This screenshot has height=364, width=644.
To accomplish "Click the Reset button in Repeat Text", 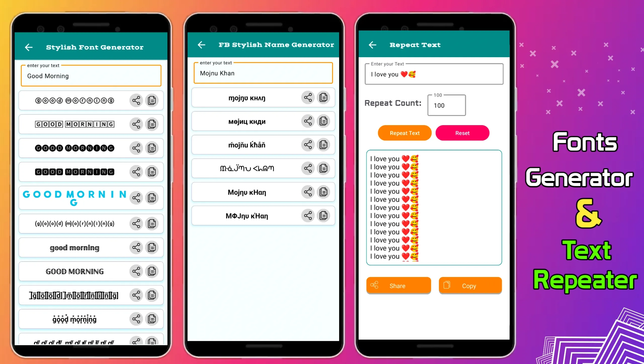I will point(462,133).
